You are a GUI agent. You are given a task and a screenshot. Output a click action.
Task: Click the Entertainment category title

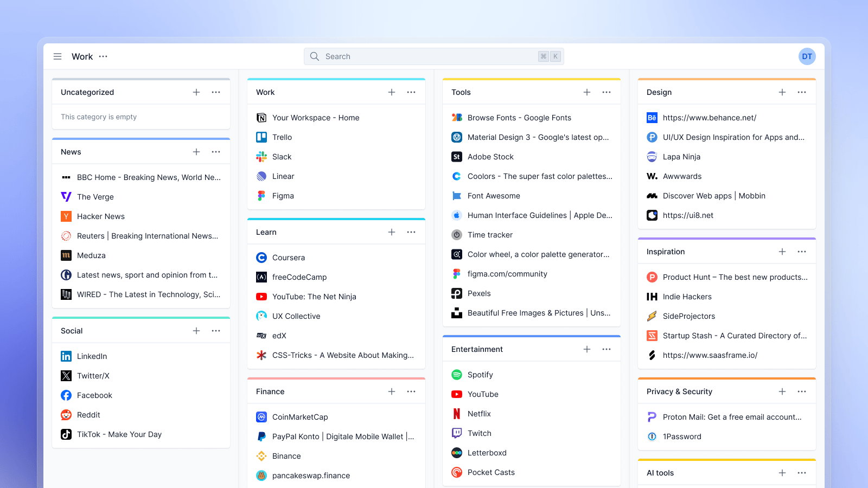pyautogui.click(x=477, y=349)
